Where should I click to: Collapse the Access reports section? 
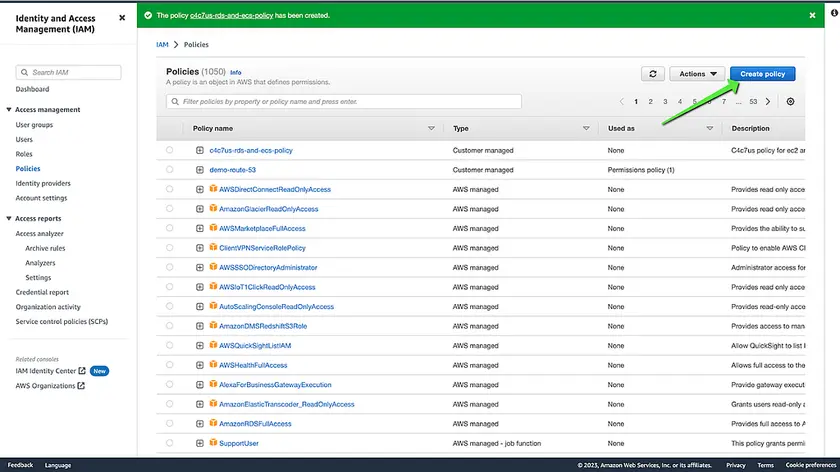[x=9, y=218]
